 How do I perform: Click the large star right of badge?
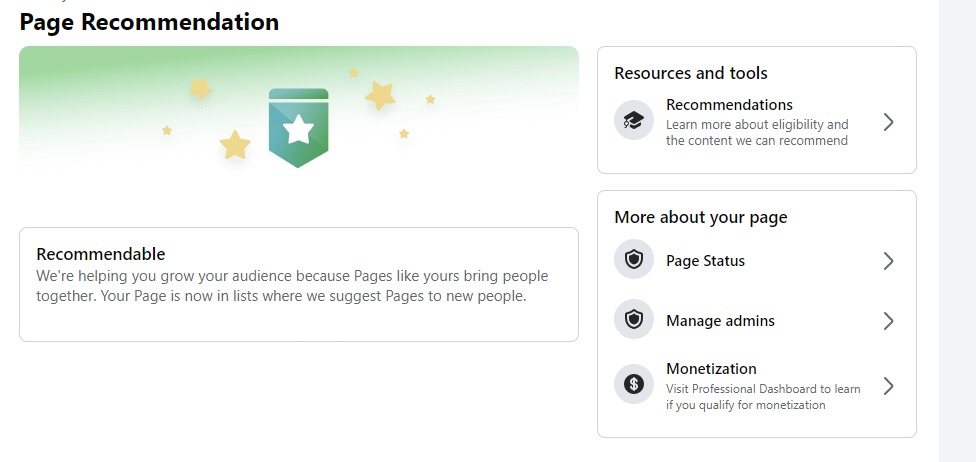point(380,96)
